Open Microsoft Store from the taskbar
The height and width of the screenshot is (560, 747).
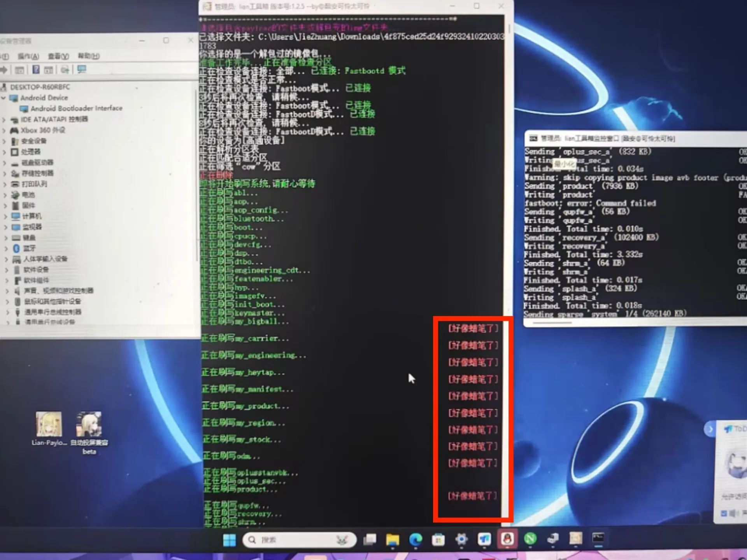(438, 539)
